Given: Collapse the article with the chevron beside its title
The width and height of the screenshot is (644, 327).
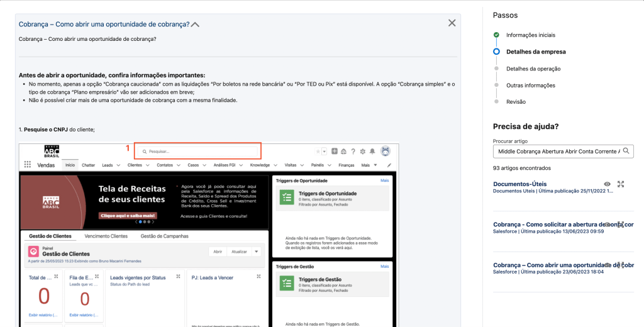Looking at the screenshot, I should [x=195, y=25].
